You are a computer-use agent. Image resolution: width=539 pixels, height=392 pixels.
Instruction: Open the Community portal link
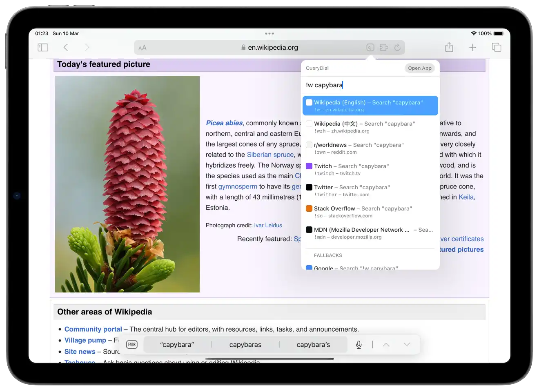point(93,329)
